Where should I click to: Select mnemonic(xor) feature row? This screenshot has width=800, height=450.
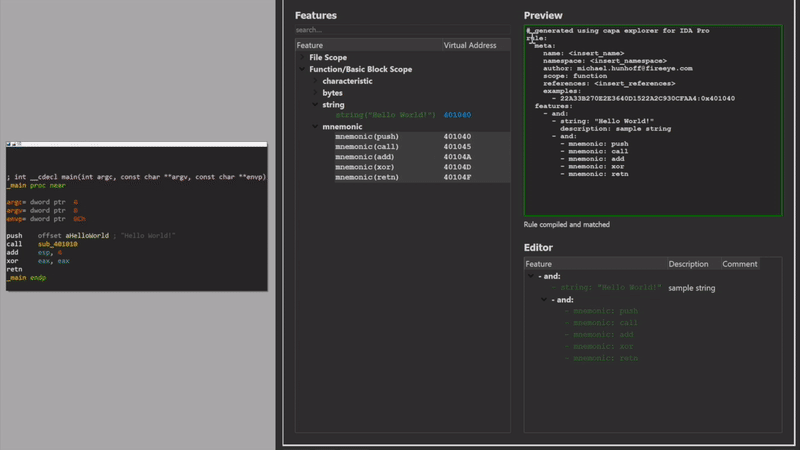coord(364,167)
